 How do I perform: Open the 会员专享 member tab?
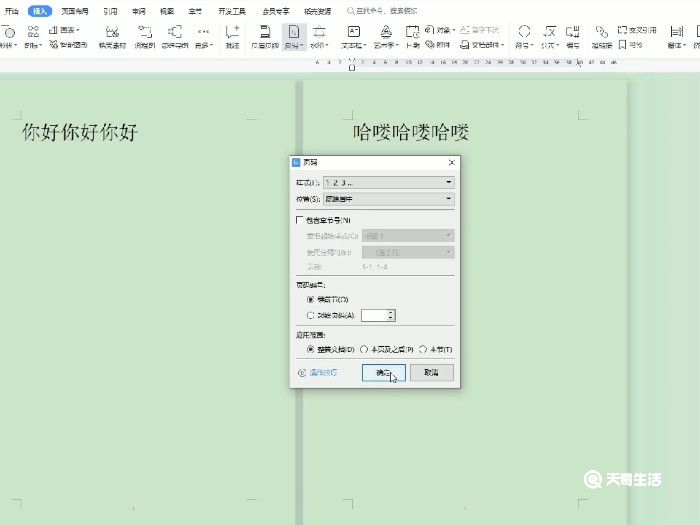tap(275, 11)
